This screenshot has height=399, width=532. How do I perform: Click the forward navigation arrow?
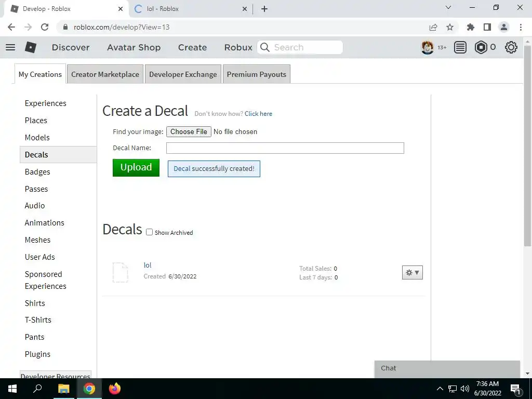click(x=28, y=27)
